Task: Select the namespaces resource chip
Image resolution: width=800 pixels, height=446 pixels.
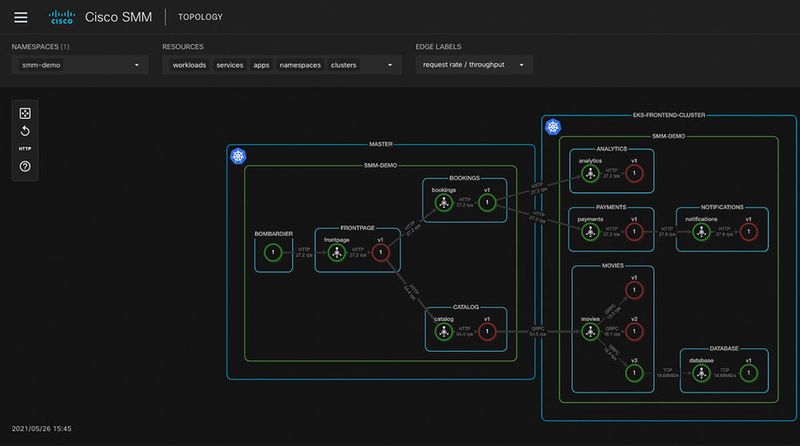Action: (x=299, y=65)
